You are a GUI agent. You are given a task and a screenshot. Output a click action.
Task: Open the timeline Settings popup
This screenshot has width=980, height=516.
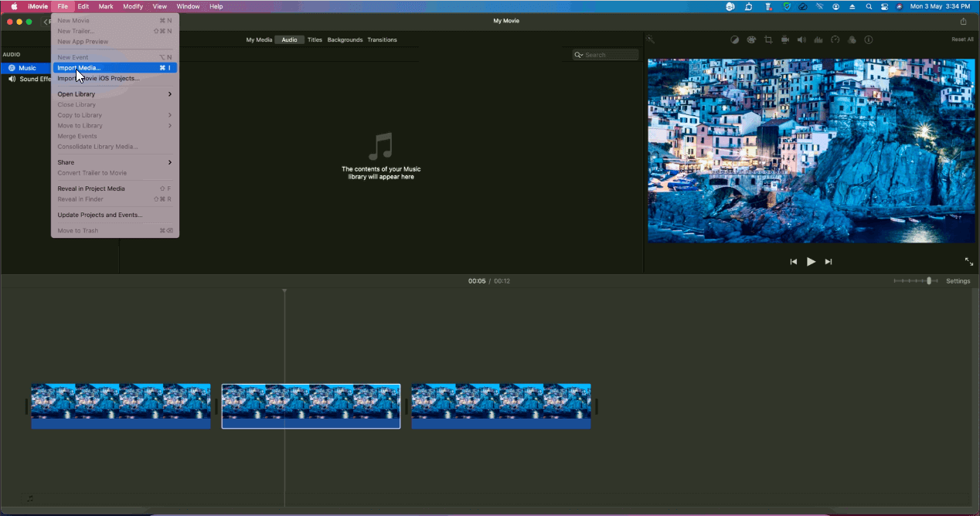pos(958,280)
